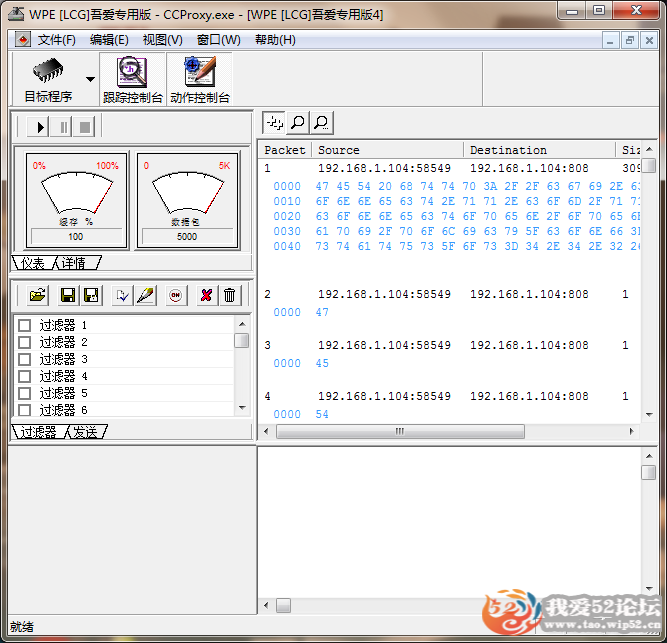Open the Action Console (动作控制台)
667x643 pixels.
[200, 80]
